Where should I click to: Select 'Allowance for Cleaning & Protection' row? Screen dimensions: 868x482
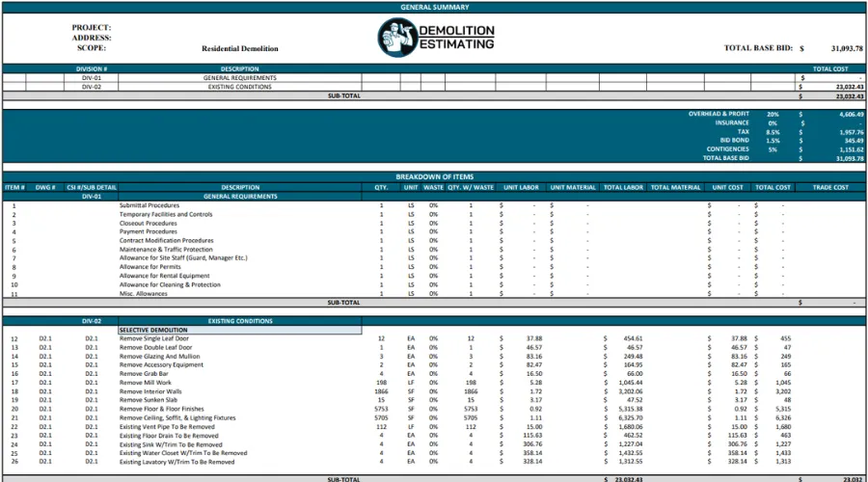tap(170, 284)
